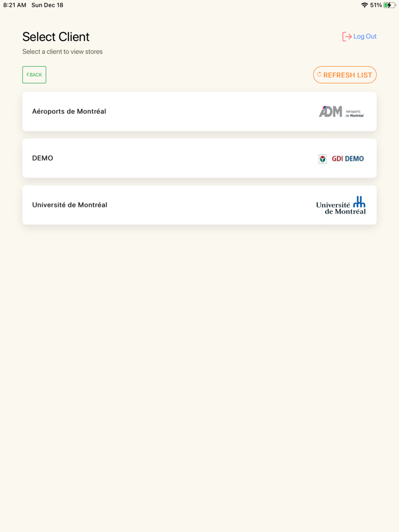Tap the Université de Montréal logo
399x532 pixels.
341,205
